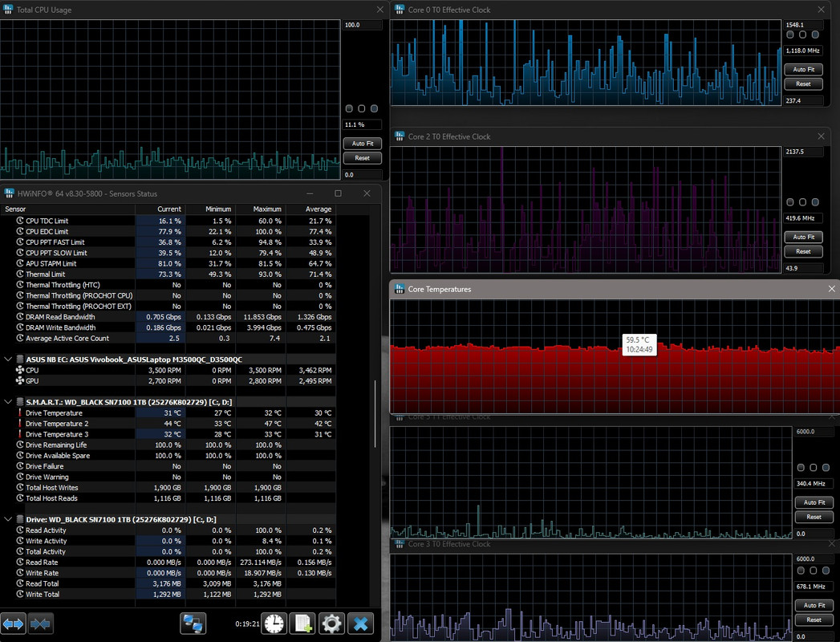
Task: Open sensor settings gear icon
Action: (331, 624)
